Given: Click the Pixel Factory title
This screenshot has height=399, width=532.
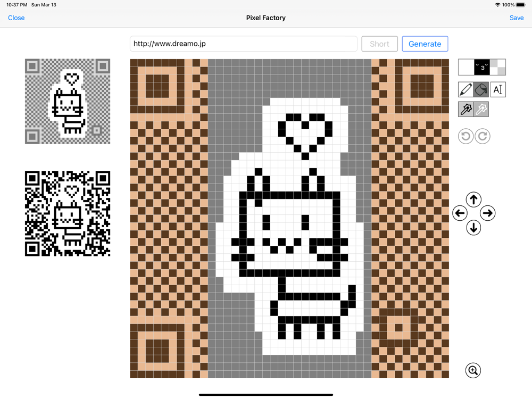Looking at the screenshot, I should (x=265, y=18).
